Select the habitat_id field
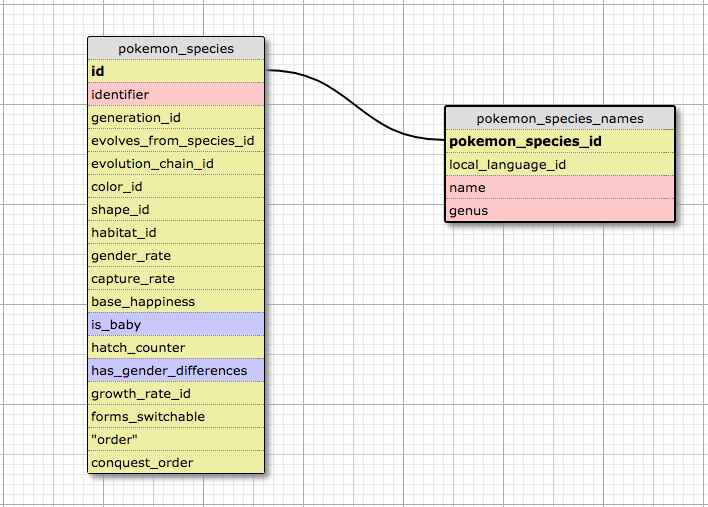Screen dimensions: 708x507 point(176,233)
